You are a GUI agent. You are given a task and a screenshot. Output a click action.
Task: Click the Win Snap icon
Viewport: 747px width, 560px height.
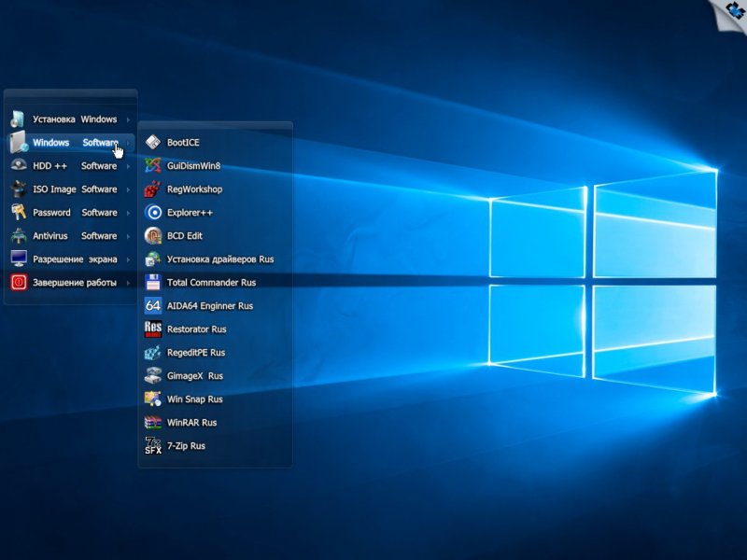[153, 399]
